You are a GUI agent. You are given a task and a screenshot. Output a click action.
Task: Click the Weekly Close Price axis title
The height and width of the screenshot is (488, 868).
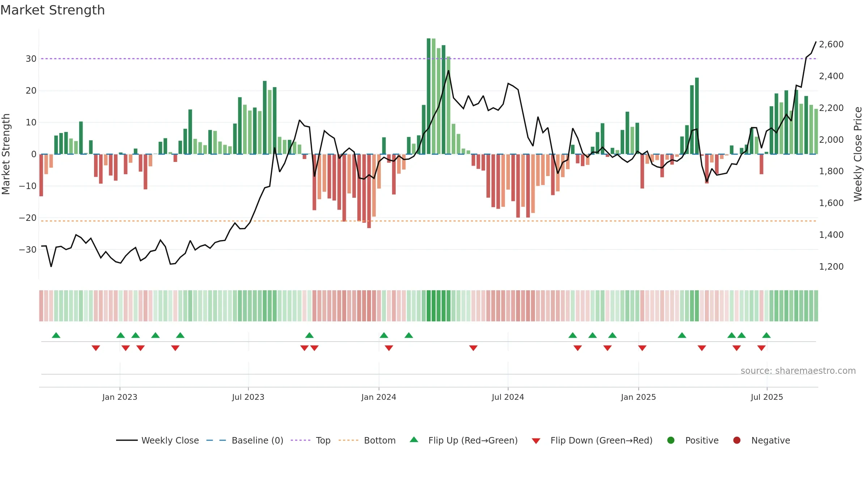tap(858, 154)
